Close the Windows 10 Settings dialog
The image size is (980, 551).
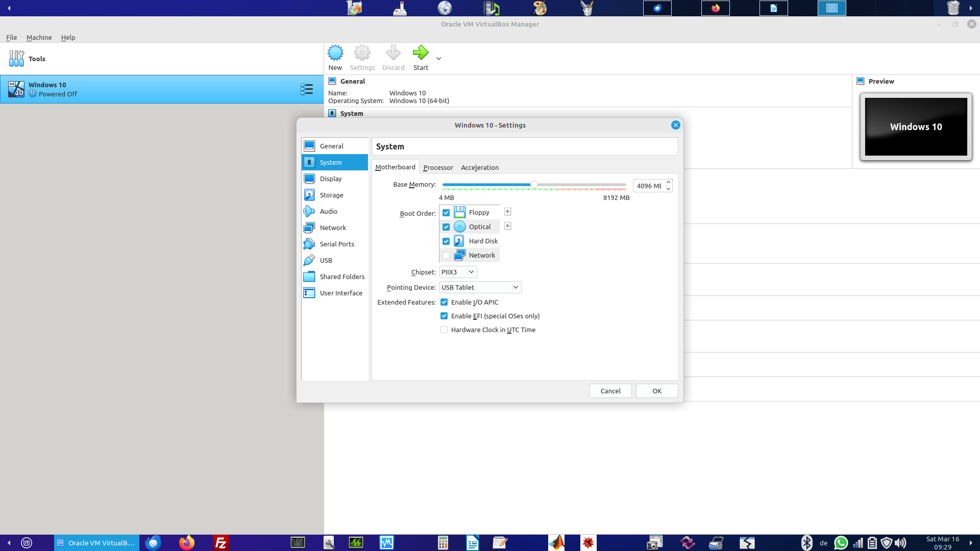(x=675, y=125)
